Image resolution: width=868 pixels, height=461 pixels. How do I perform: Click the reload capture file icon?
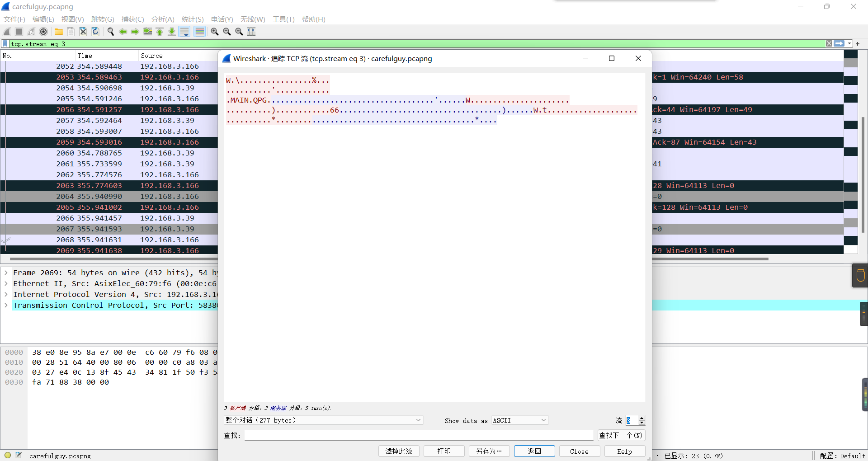point(95,32)
